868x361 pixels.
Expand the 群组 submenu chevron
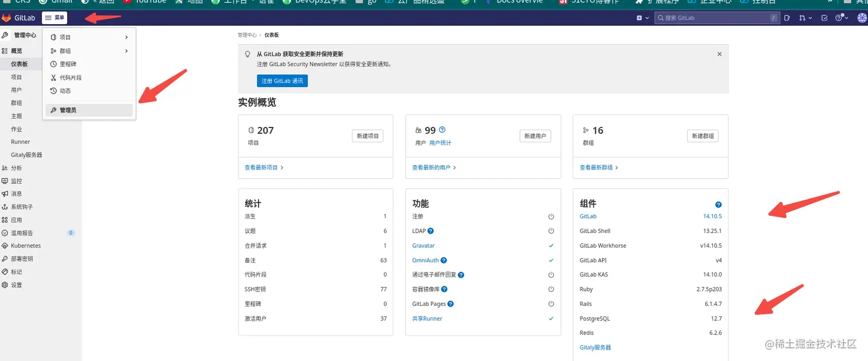click(x=127, y=51)
